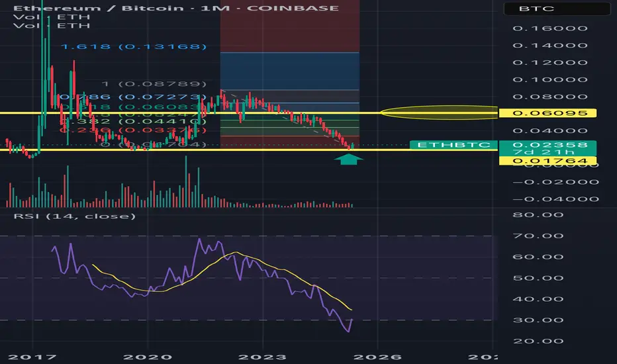
Task: Click the 0.14000 price axis value
Action: tap(550, 45)
